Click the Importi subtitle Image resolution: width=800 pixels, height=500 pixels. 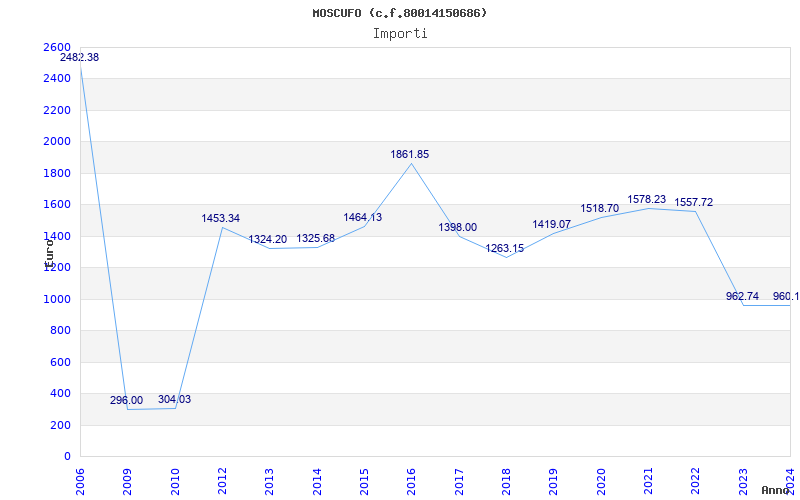click(400, 34)
